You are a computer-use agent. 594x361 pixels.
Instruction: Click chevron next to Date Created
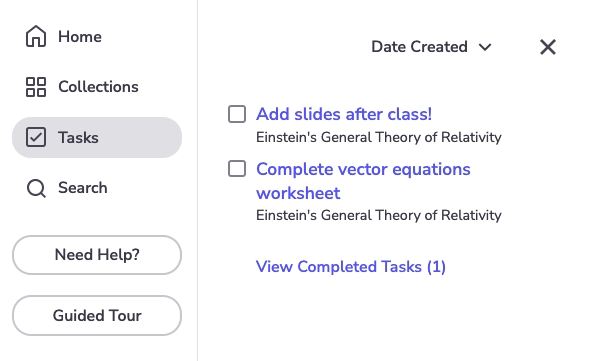(485, 47)
